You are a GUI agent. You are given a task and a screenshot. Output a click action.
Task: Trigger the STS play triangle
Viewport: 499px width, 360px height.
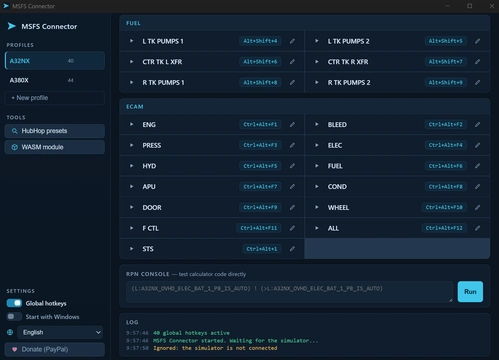click(131, 249)
